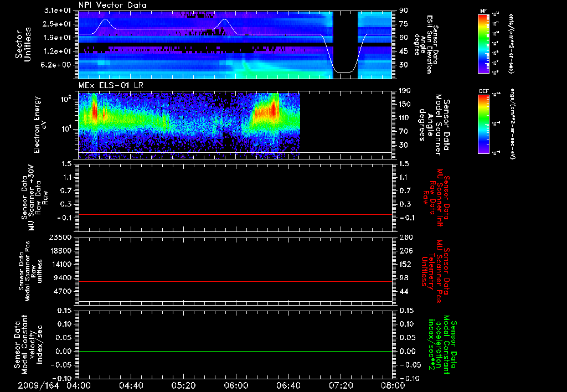
Task: Click the red "MU Scanner Pos Telemetry" title
Action: 435,271
